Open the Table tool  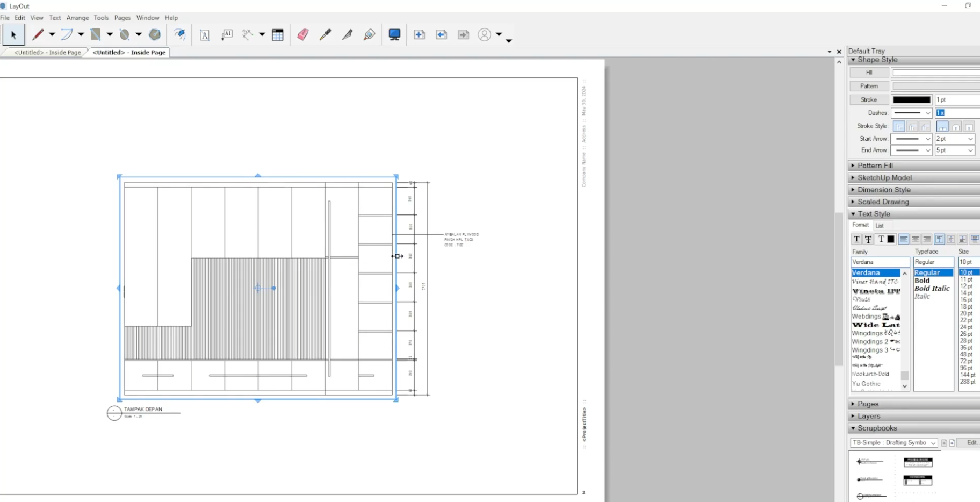(x=278, y=34)
